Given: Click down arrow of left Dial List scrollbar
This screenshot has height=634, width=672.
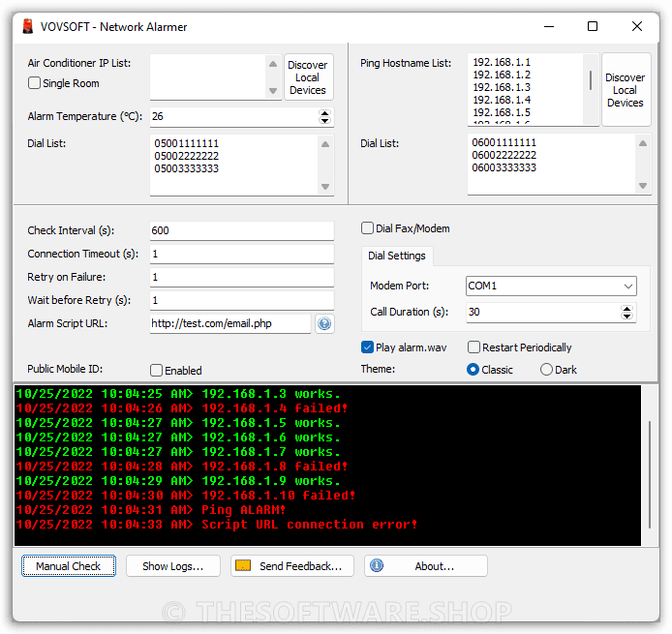Looking at the screenshot, I should [325, 187].
